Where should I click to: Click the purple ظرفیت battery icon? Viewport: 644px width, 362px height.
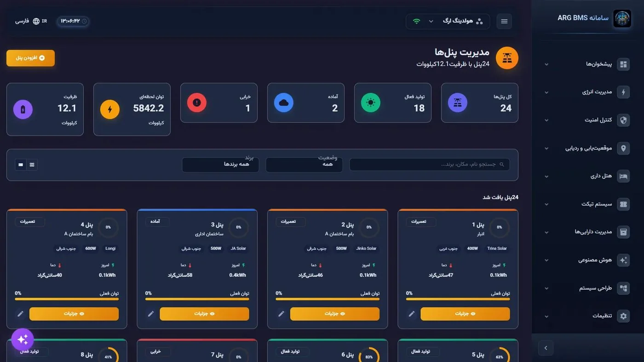[x=23, y=109]
